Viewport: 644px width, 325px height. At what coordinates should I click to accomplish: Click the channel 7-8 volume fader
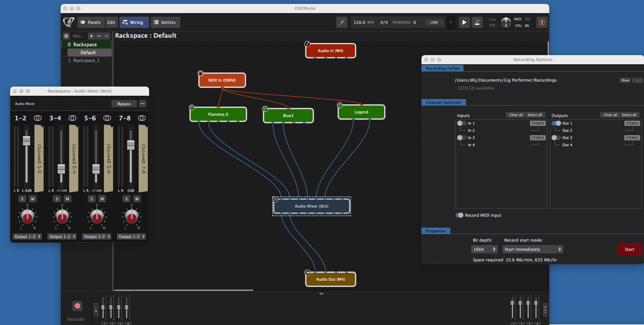tap(131, 145)
